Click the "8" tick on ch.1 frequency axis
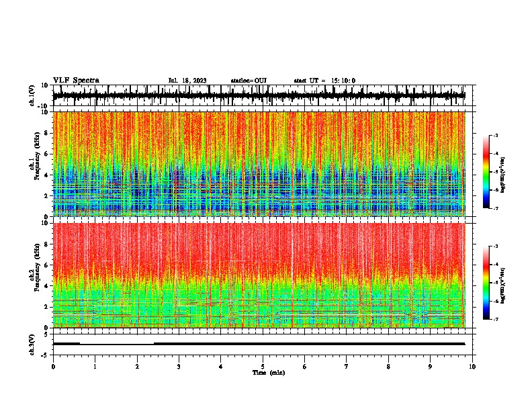Viewport: 532px width, 411px height. coord(47,133)
